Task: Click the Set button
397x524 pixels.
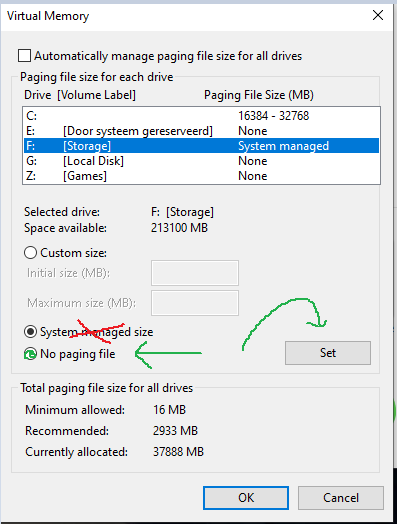Action: (328, 353)
